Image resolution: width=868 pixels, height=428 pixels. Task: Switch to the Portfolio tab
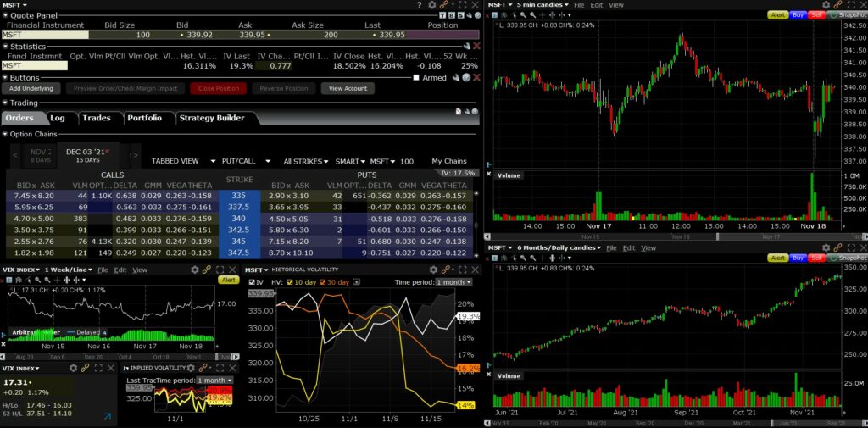pyautogui.click(x=144, y=118)
